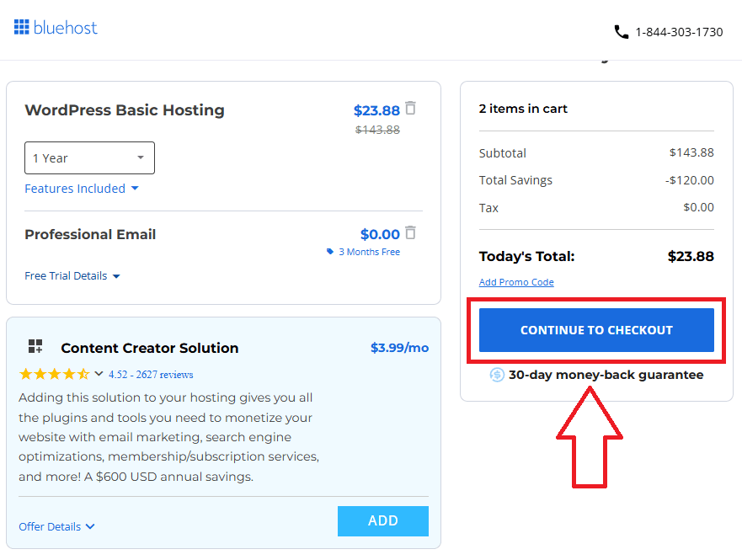Screen dimensions: 742x560
Task: Click the fifth star in the rating
Action: click(83, 373)
